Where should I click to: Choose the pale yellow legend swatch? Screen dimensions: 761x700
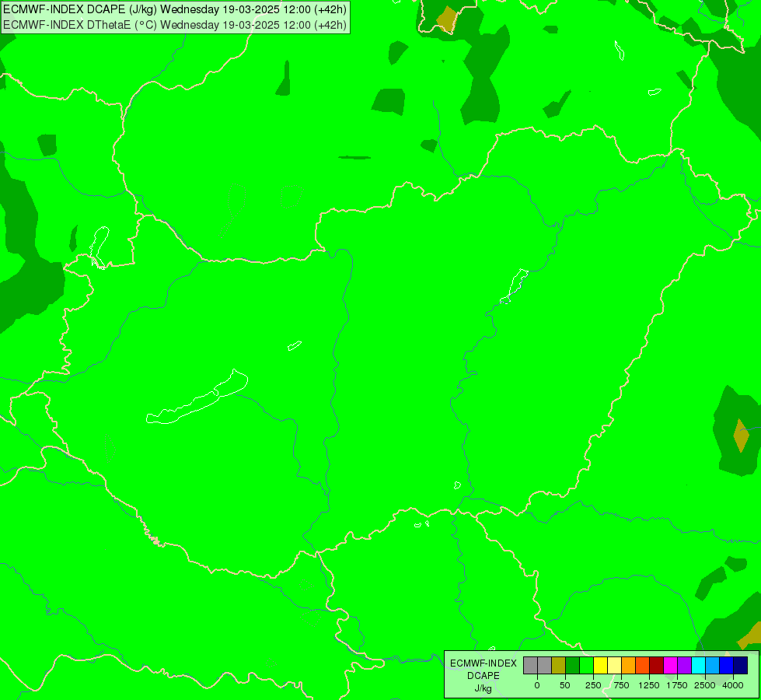click(x=615, y=666)
